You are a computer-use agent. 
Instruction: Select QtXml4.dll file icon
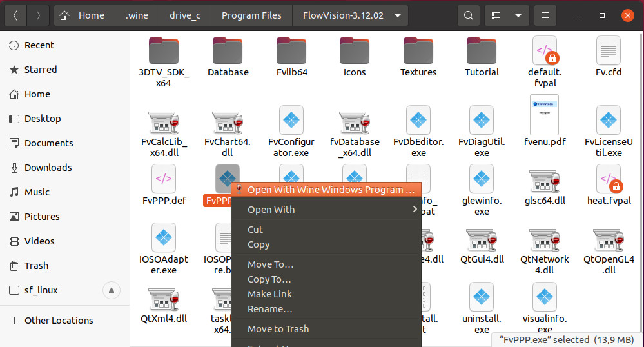(x=164, y=299)
